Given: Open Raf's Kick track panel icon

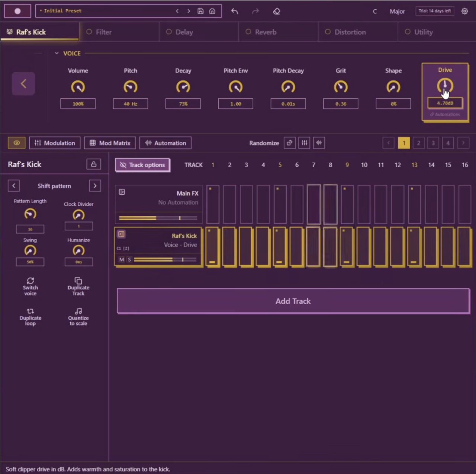Looking at the screenshot, I should coord(121,234).
